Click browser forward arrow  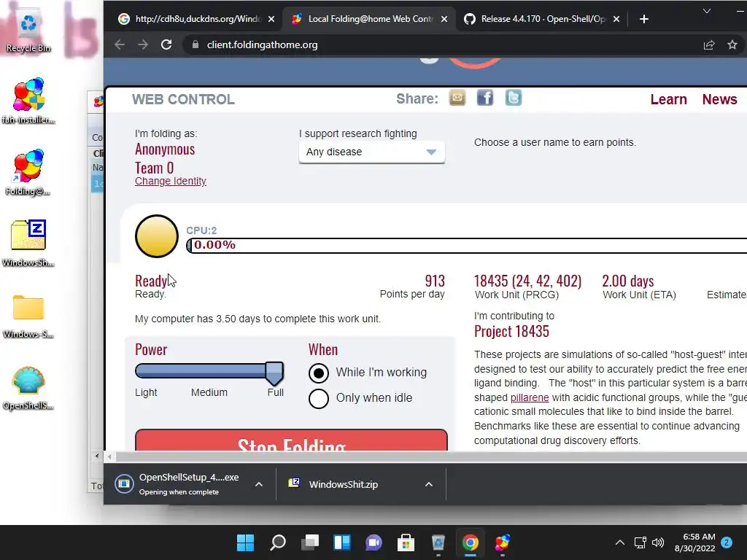(x=143, y=44)
